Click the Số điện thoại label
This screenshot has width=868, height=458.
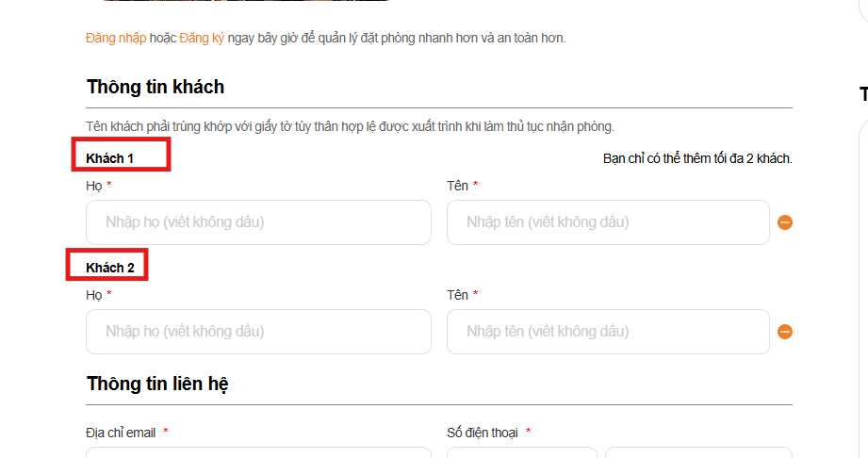[x=483, y=433]
